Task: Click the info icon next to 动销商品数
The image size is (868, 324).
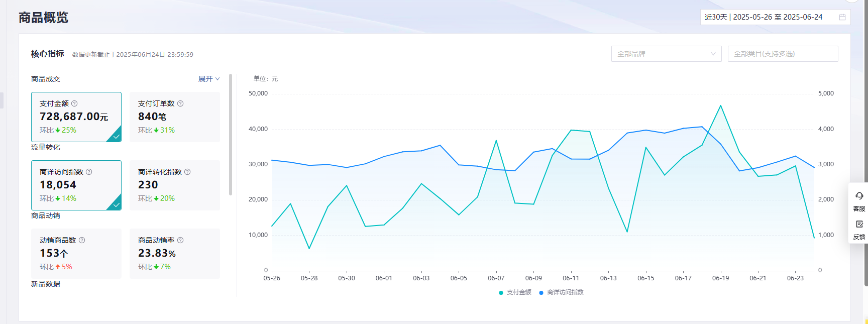Action: [x=82, y=240]
